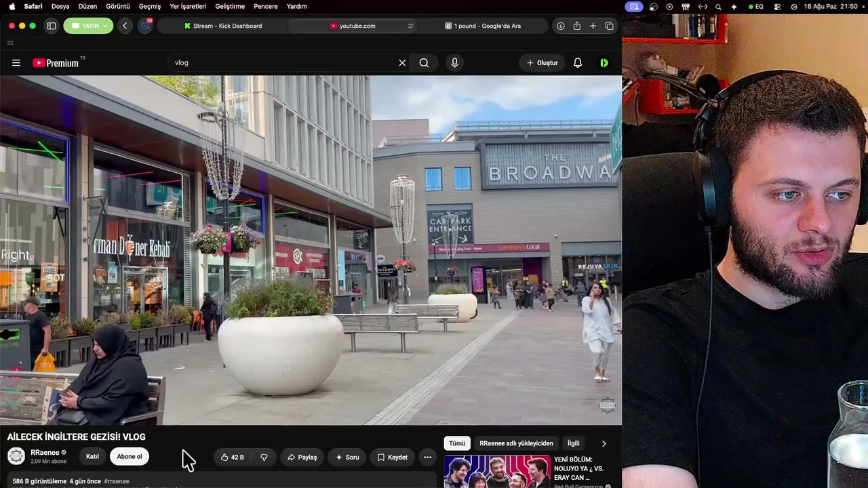Image resolution: width=868 pixels, height=488 pixels.
Task: Select the youtube.com tab
Action: [353, 26]
